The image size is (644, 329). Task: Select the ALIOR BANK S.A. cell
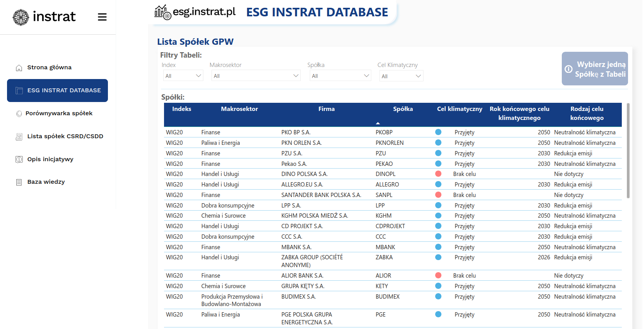(x=302, y=276)
